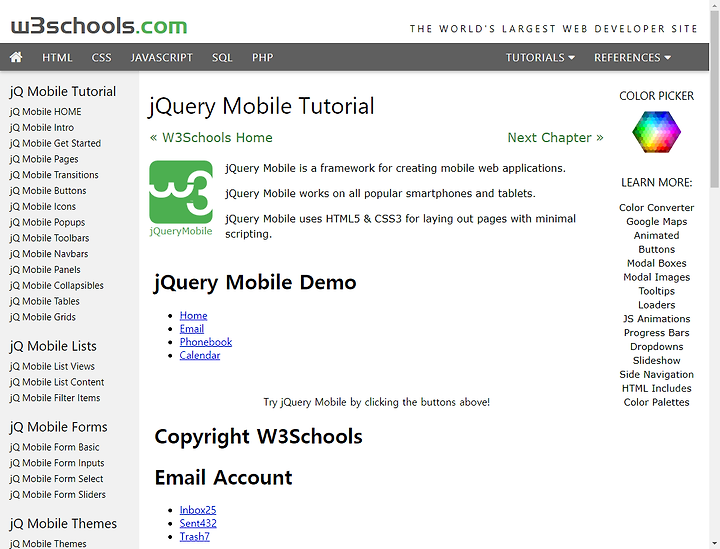Open PHP in the top navbar

pyautogui.click(x=263, y=57)
